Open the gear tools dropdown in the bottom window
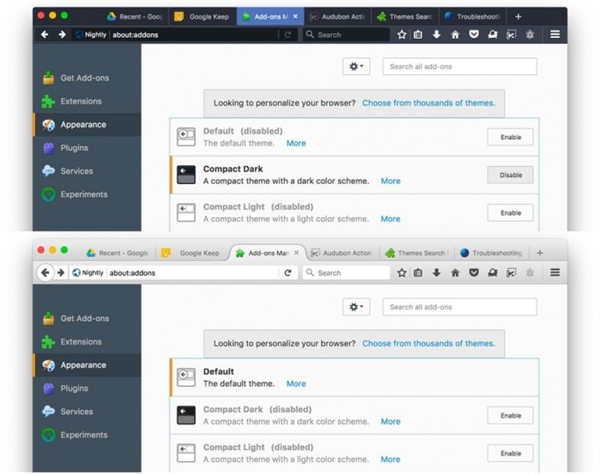Screen dimensions: 600x474 point(356,307)
